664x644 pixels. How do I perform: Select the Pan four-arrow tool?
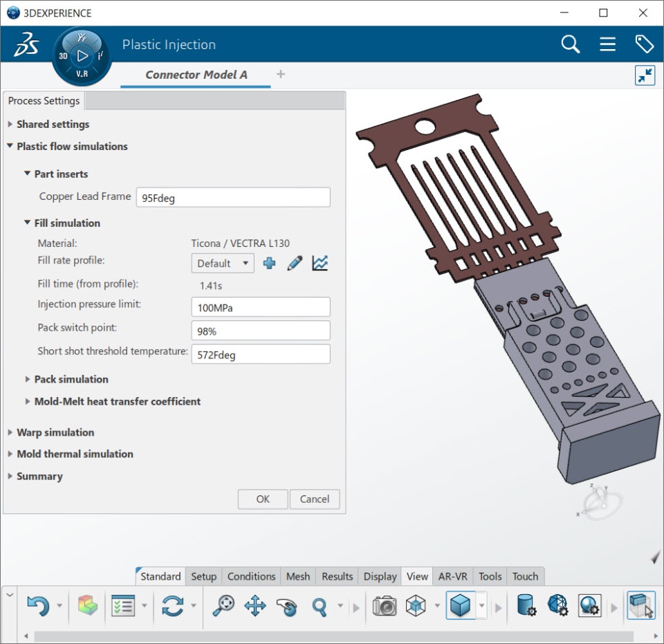255,605
